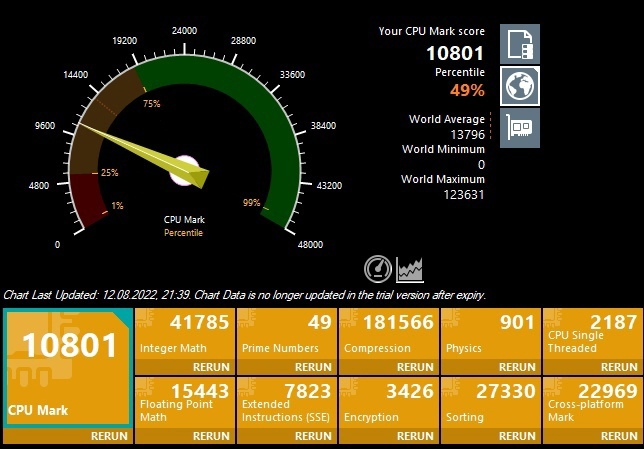
Task: Select the Floating Point Math 15443 tile
Action: pos(185,403)
